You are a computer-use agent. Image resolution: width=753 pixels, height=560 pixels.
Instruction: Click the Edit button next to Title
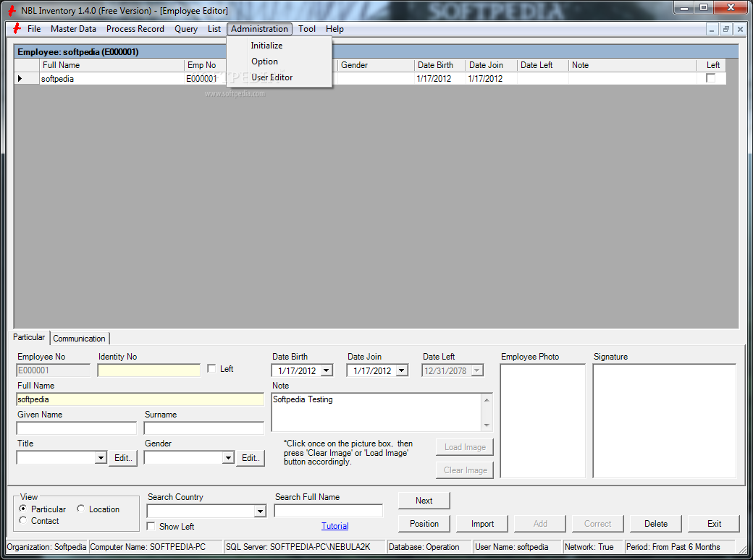[123, 458]
